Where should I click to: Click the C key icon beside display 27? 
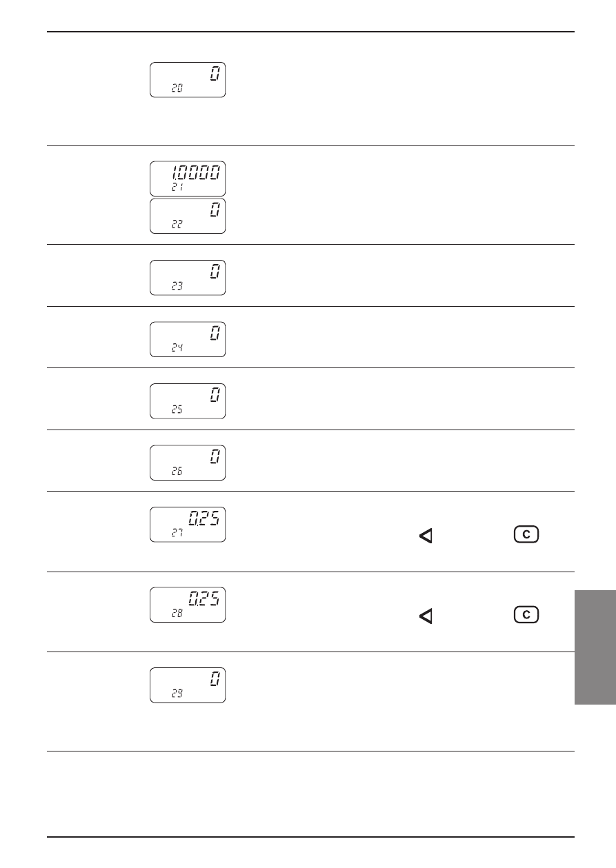tap(526, 534)
